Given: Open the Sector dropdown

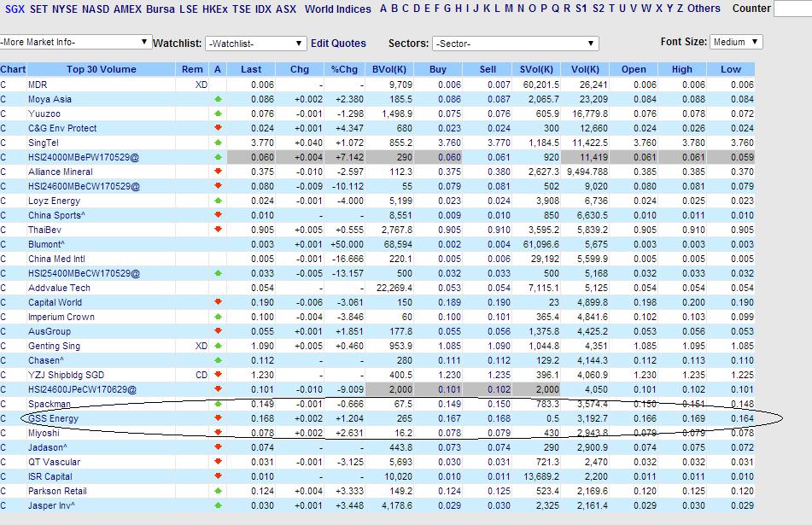Looking at the screenshot, I should tap(515, 44).
